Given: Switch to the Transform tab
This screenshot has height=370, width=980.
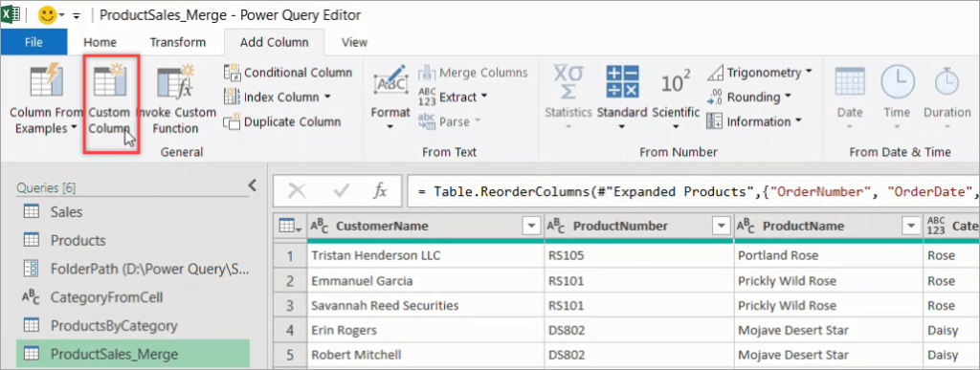Looking at the screenshot, I should tap(177, 42).
